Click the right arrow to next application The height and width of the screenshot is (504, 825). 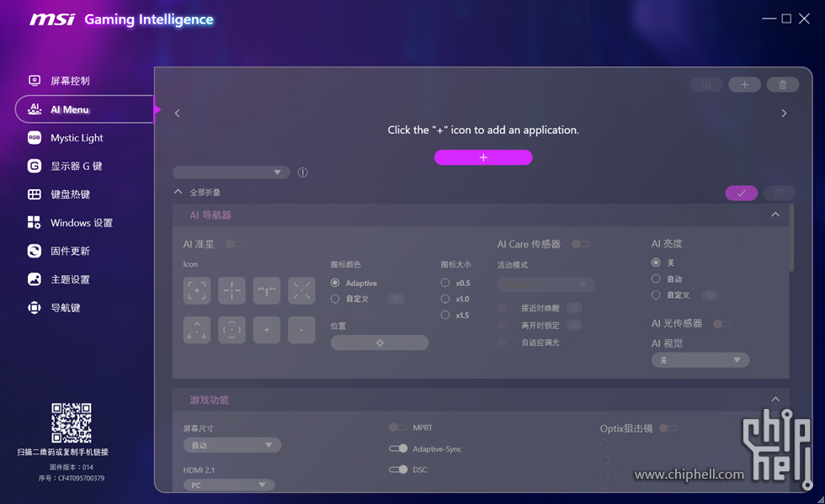click(784, 113)
